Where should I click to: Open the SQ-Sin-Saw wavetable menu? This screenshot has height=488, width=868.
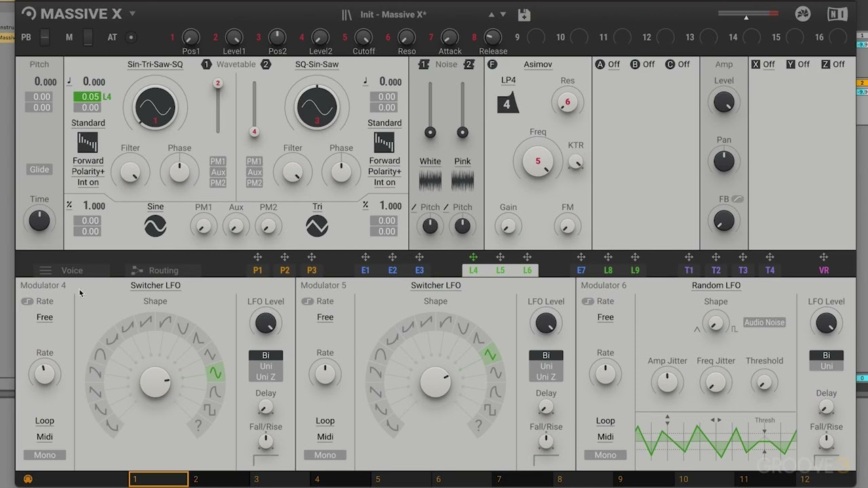tap(317, 64)
